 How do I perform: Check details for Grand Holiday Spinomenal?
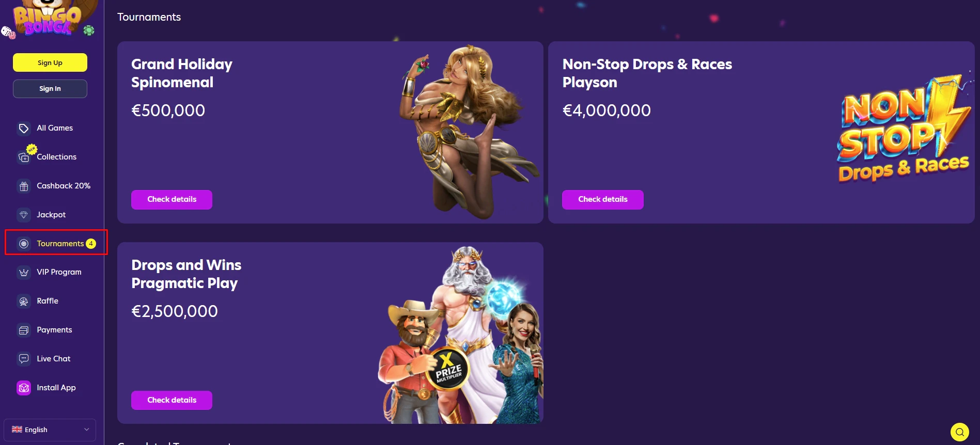pos(172,199)
